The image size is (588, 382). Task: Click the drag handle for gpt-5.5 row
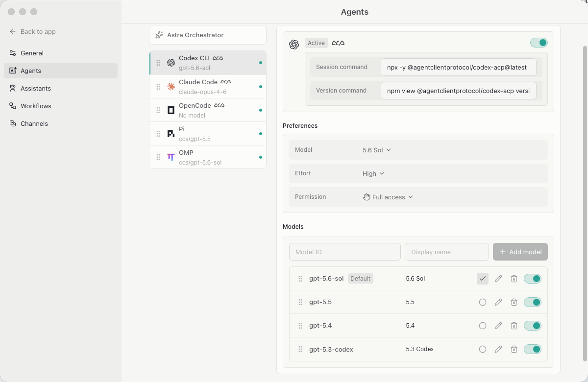coord(300,302)
